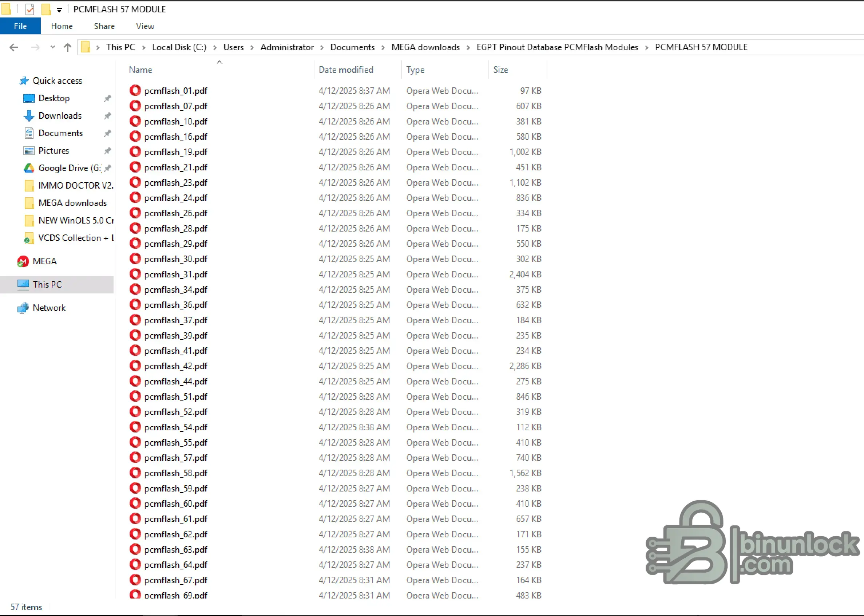
Task: Select the file pcmflash_67.pdf
Action: click(175, 580)
